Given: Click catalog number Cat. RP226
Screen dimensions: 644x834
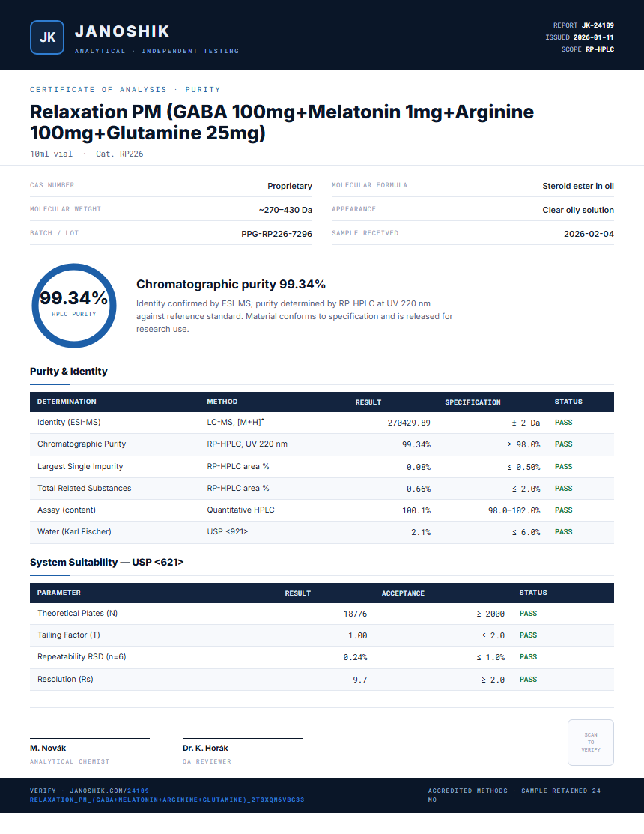Looking at the screenshot, I should (120, 154).
